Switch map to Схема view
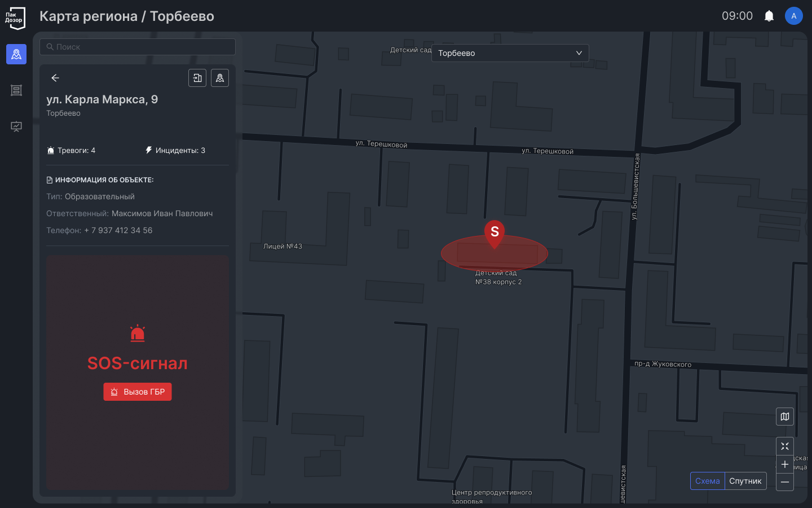The image size is (812, 508). pos(707,481)
